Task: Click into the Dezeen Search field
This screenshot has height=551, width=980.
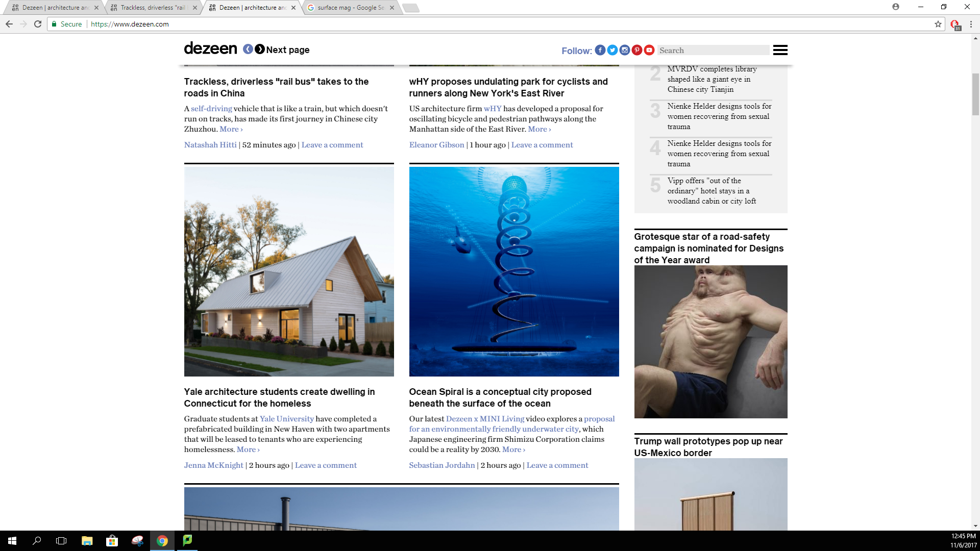Action: pyautogui.click(x=713, y=51)
